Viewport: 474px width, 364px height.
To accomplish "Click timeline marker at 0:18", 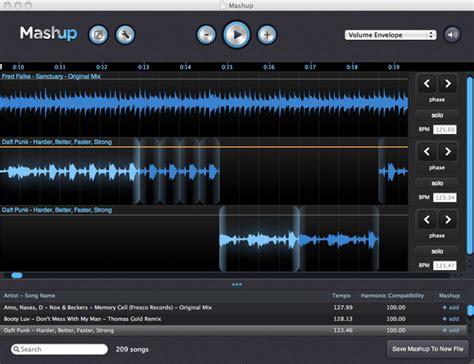I will click(x=352, y=67).
